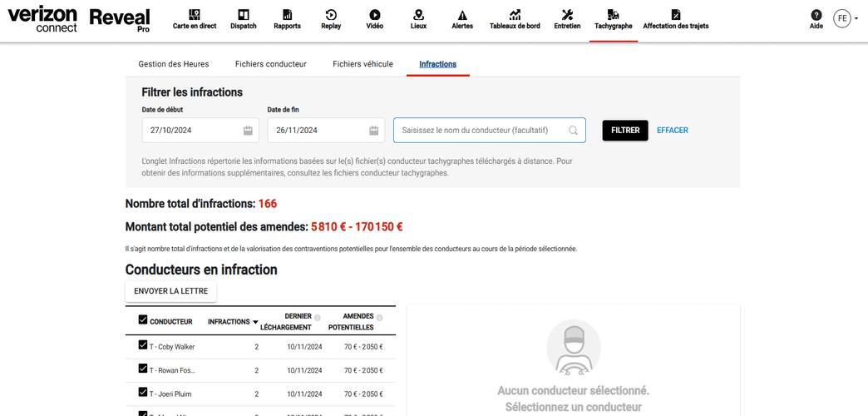Switch to Gestion des Heures tab

click(x=174, y=64)
